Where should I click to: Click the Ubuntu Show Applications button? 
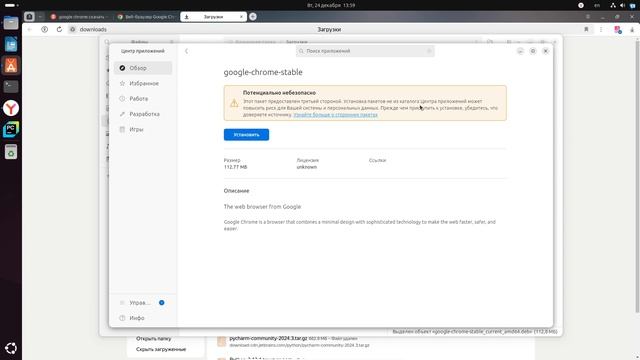point(11,348)
